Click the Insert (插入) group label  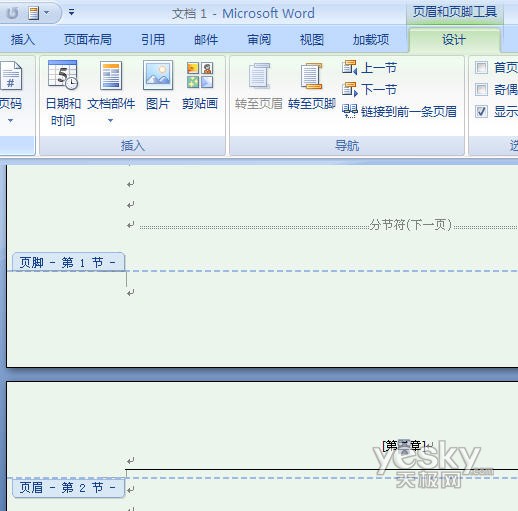click(133, 146)
